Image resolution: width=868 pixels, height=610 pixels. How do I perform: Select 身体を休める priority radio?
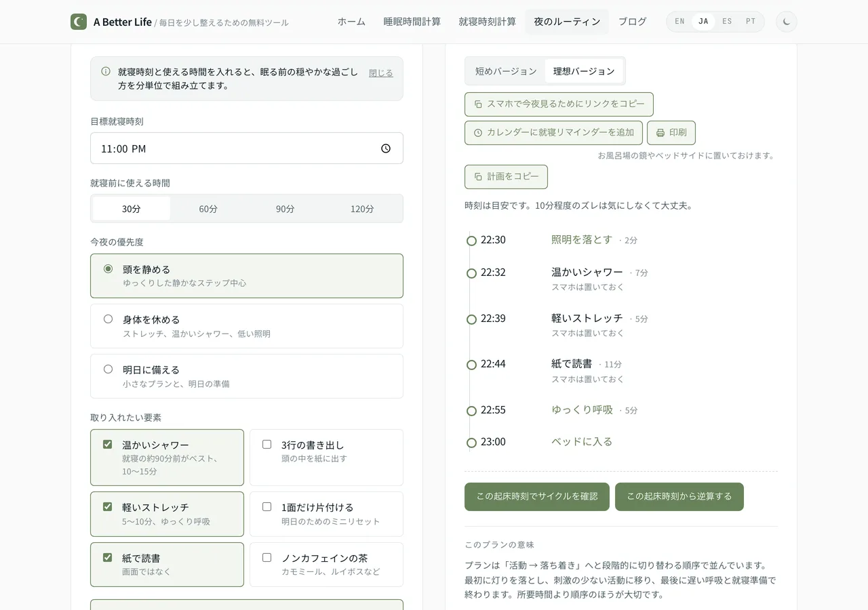click(108, 319)
